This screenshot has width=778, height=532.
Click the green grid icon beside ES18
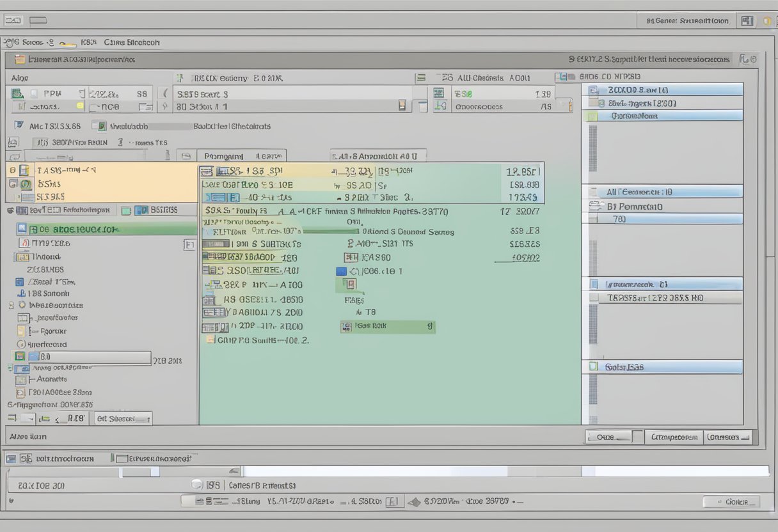pos(439,93)
